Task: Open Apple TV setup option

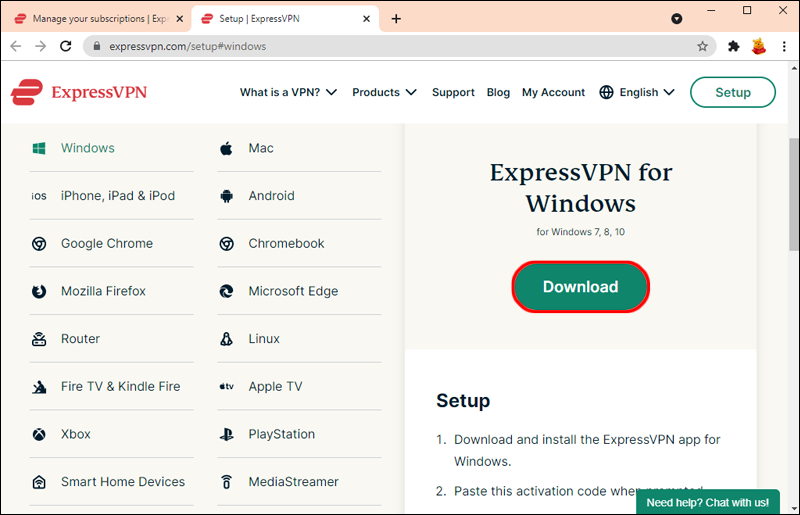Action: (276, 387)
